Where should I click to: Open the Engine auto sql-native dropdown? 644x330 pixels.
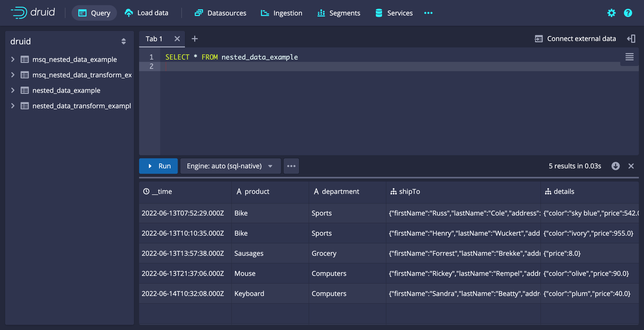230,166
